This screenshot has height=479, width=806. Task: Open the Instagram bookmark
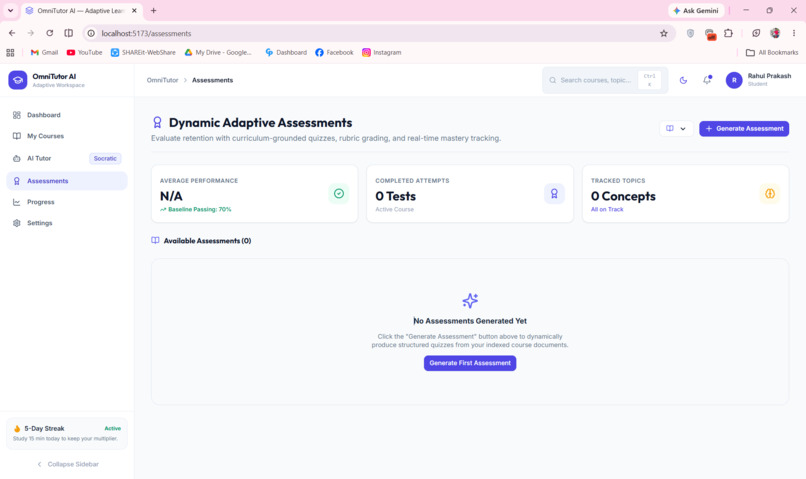click(x=381, y=52)
